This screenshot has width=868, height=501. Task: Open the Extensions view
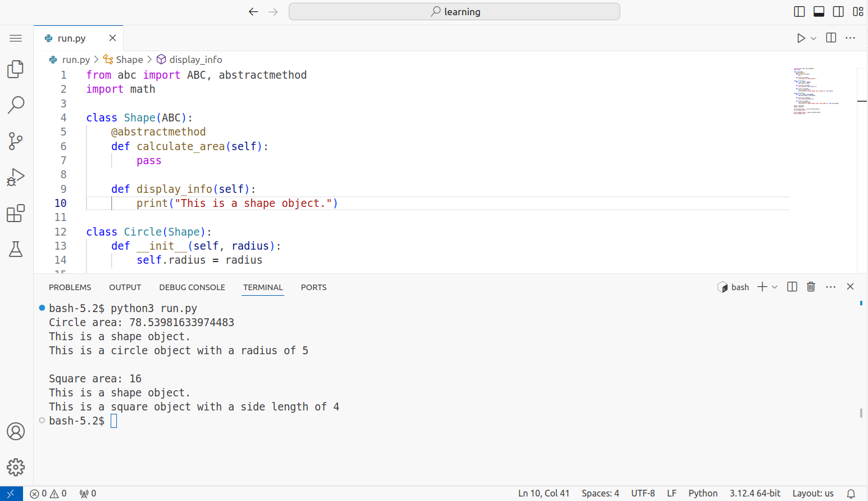16,214
